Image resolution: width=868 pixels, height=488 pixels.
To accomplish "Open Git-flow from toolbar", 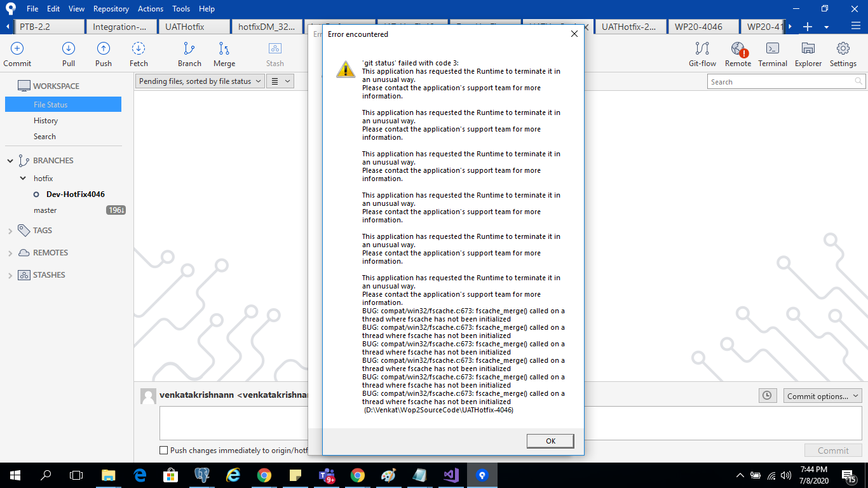I will 702,54.
